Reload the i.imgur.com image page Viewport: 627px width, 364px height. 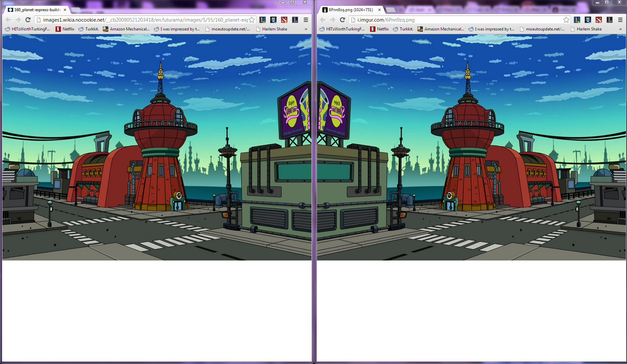[x=343, y=20]
